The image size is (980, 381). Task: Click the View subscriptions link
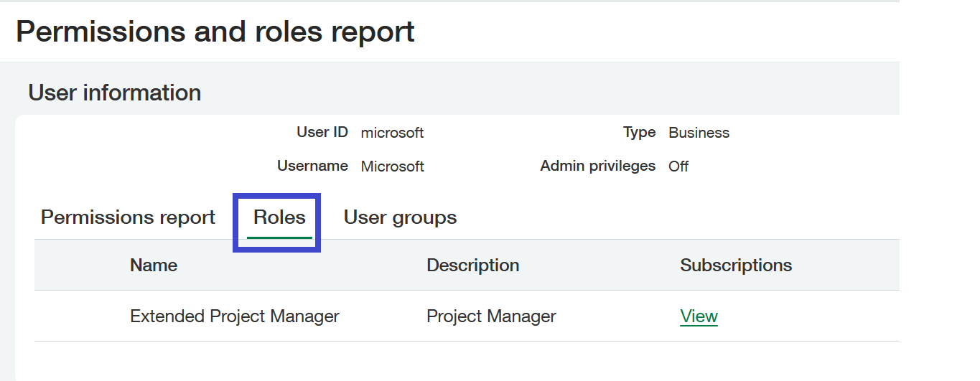tap(699, 316)
